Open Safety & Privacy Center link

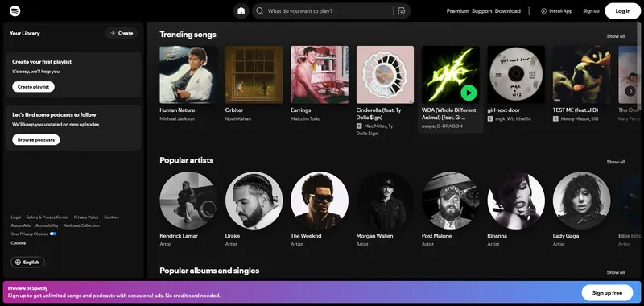(x=47, y=217)
